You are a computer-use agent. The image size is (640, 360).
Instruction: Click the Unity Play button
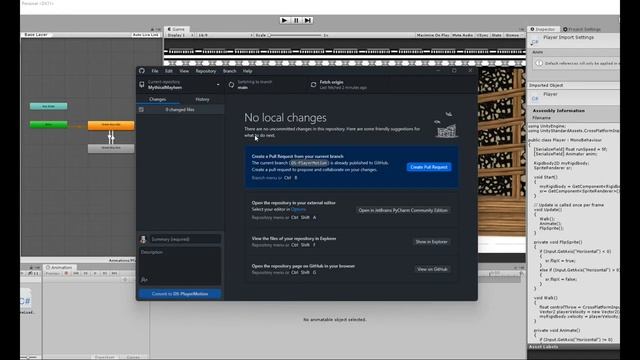tap(284, 20)
